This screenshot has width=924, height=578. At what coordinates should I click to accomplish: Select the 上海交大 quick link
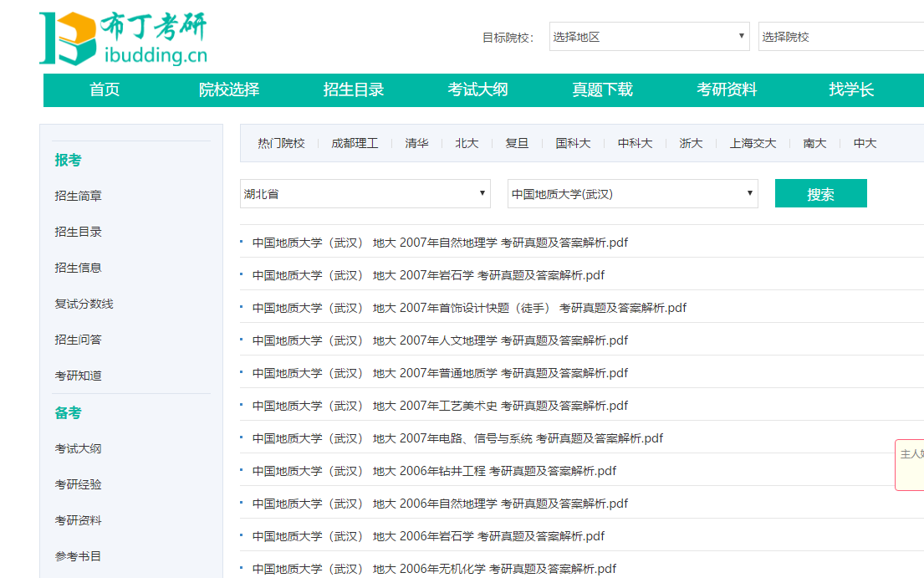click(753, 143)
